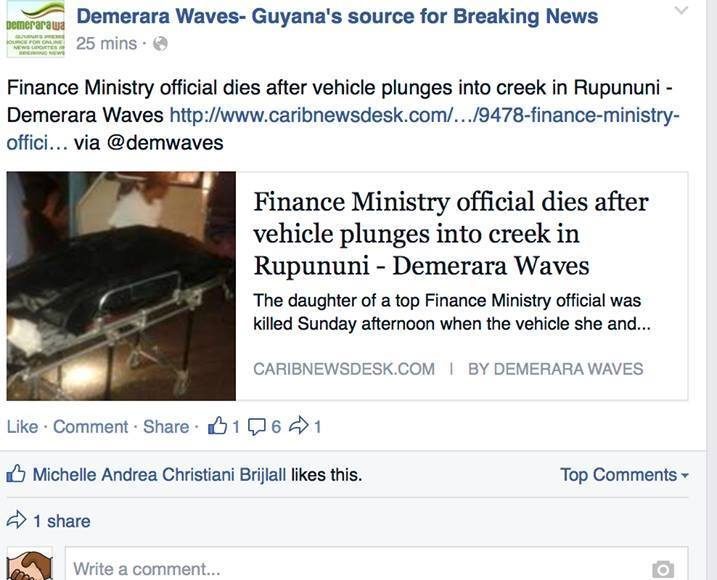The height and width of the screenshot is (580, 717).
Task: Open the caribnewsdesk.com article URL
Action: point(343,129)
